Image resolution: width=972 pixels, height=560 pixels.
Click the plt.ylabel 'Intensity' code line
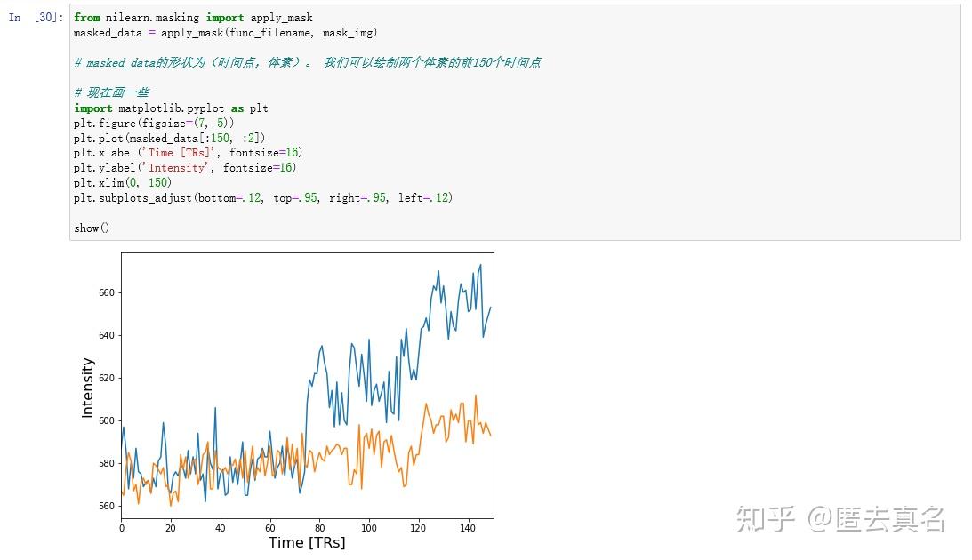[184, 168]
